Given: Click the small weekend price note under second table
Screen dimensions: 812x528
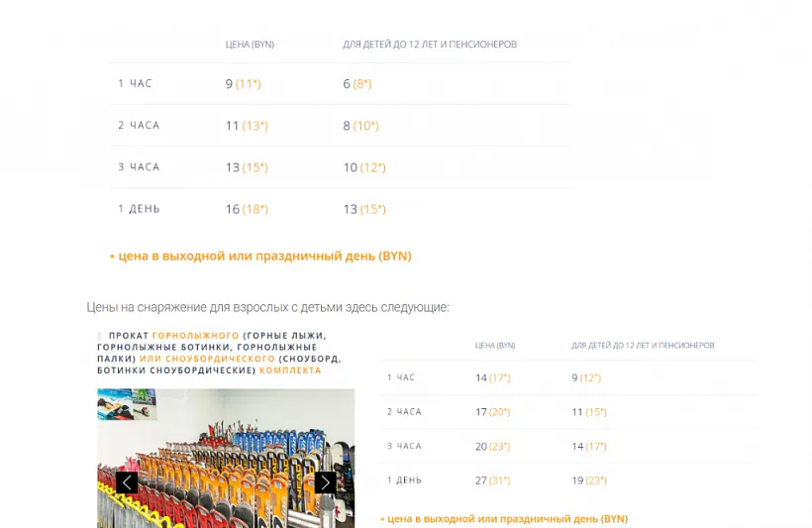Looking at the screenshot, I should 504,518.
